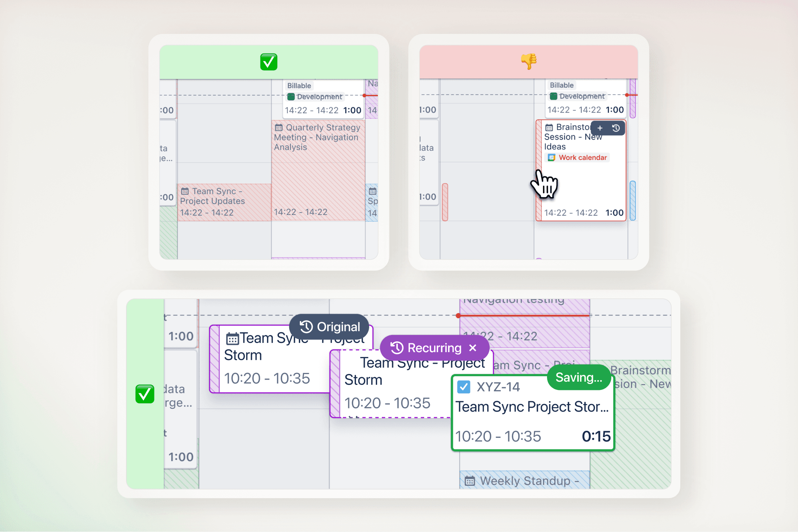
Task: Click the green checkmark in top-left panel header
Action: (x=269, y=62)
